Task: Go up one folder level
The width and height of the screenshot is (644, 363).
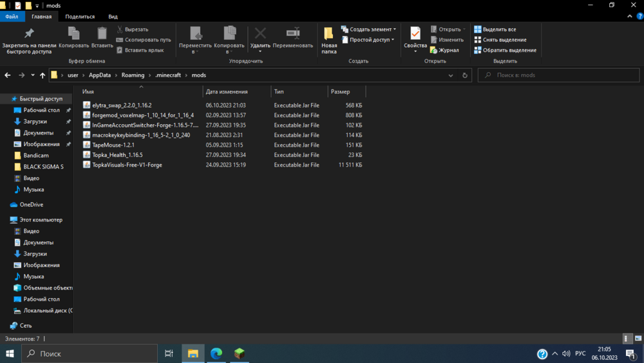Action: point(43,75)
